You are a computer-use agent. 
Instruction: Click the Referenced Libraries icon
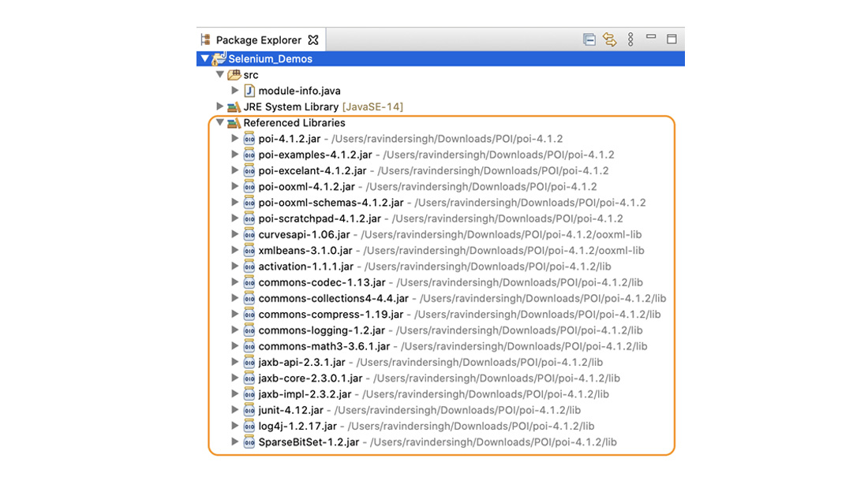click(234, 123)
